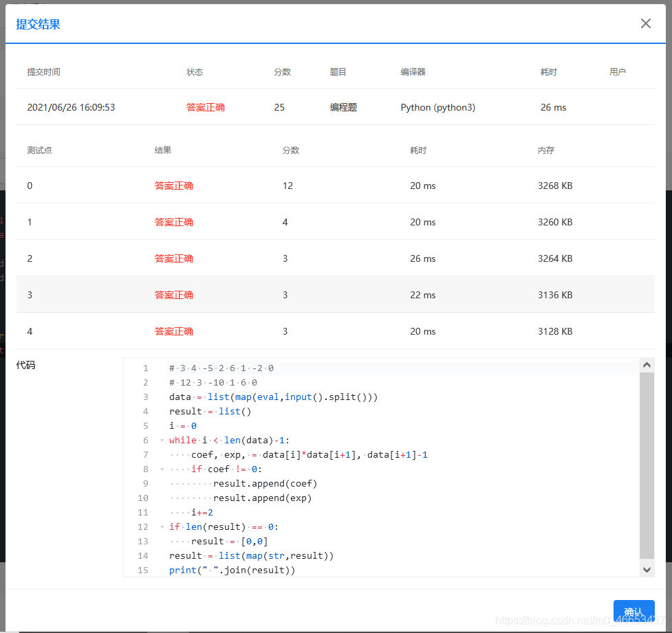Image resolution: width=672 pixels, height=633 pixels.
Task: Click test point 1 score 4
Action: pos(285,222)
